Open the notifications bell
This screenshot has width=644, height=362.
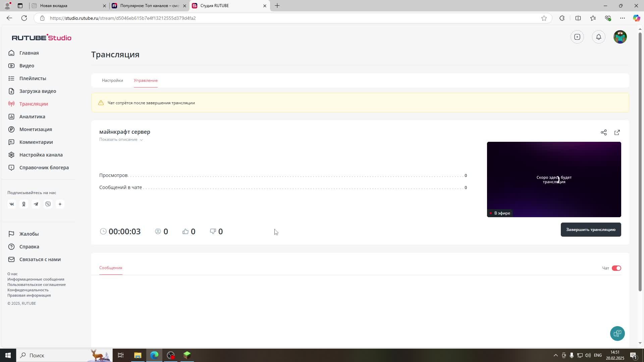click(599, 37)
